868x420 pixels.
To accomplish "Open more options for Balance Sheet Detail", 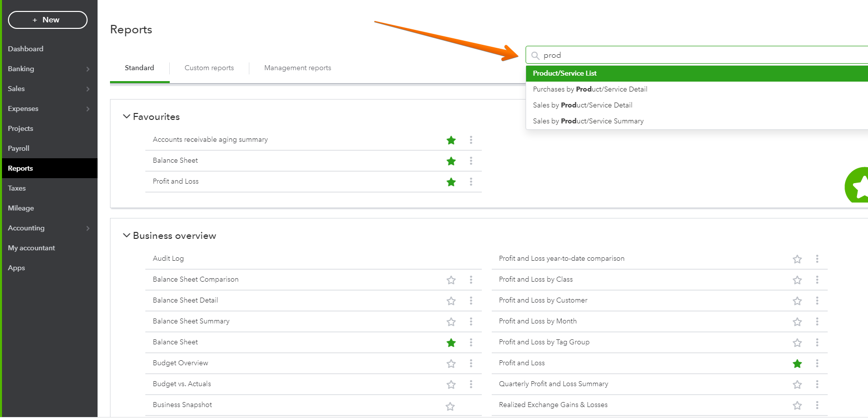I will [471, 301].
